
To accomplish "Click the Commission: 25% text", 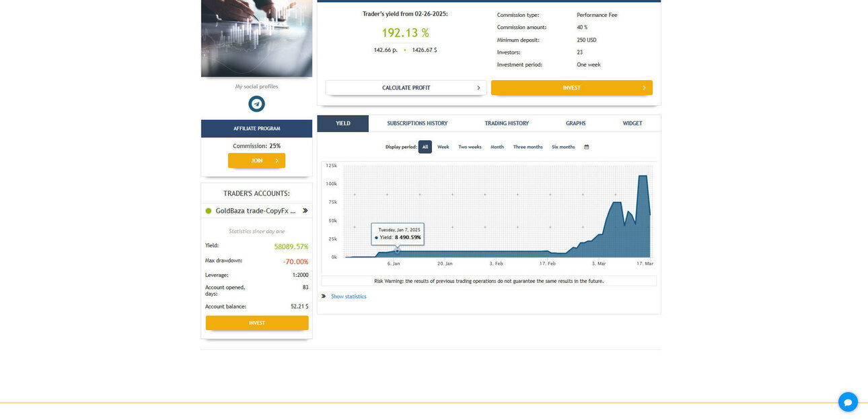I will pyautogui.click(x=256, y=146).
